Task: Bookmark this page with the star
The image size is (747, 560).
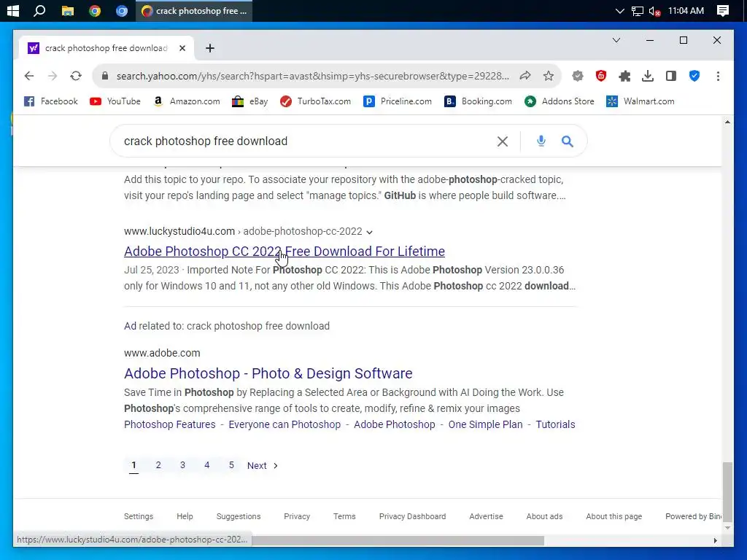Action: click(x=549, y=76)
